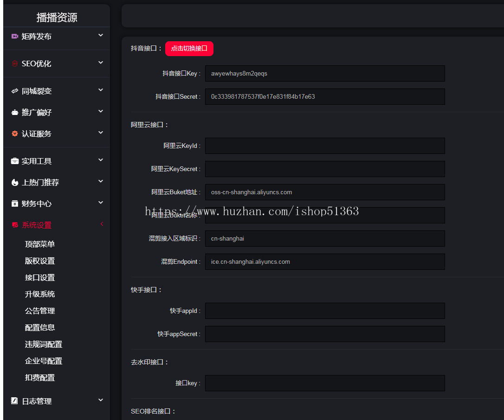Click the 上热门推荐 flame icon

[15, 182]
